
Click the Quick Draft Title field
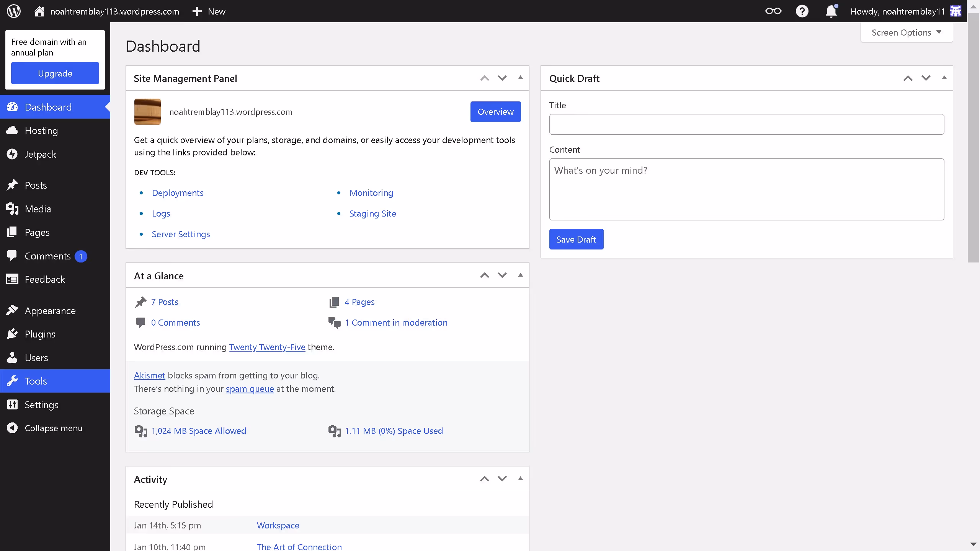[x=746, y=124]
